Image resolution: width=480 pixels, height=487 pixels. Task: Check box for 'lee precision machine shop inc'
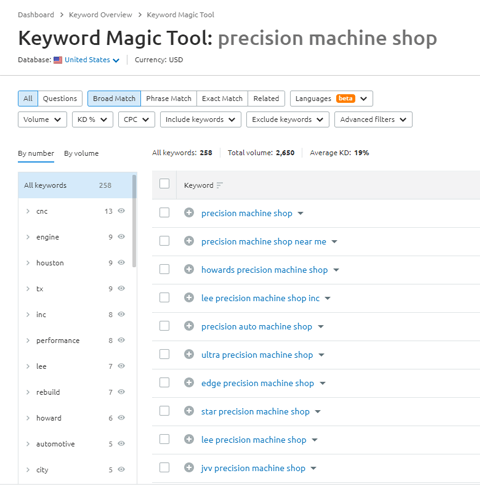click(x=164, y=297)
